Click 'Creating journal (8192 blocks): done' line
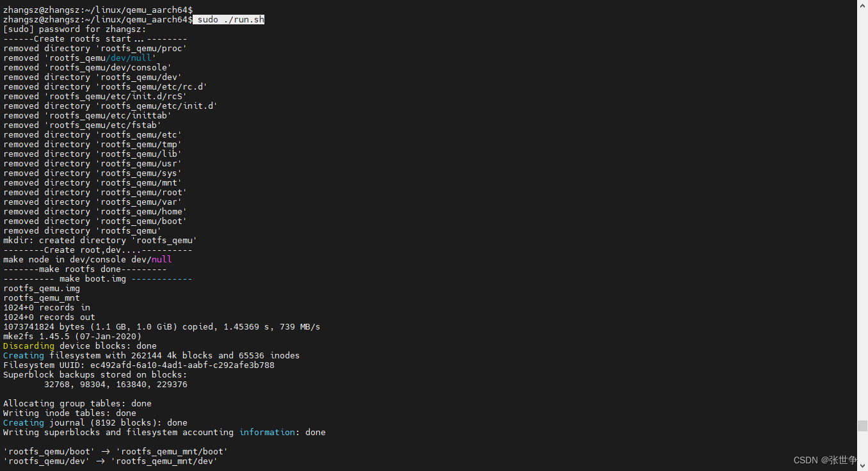868x471 pixels. pos(95,423)
